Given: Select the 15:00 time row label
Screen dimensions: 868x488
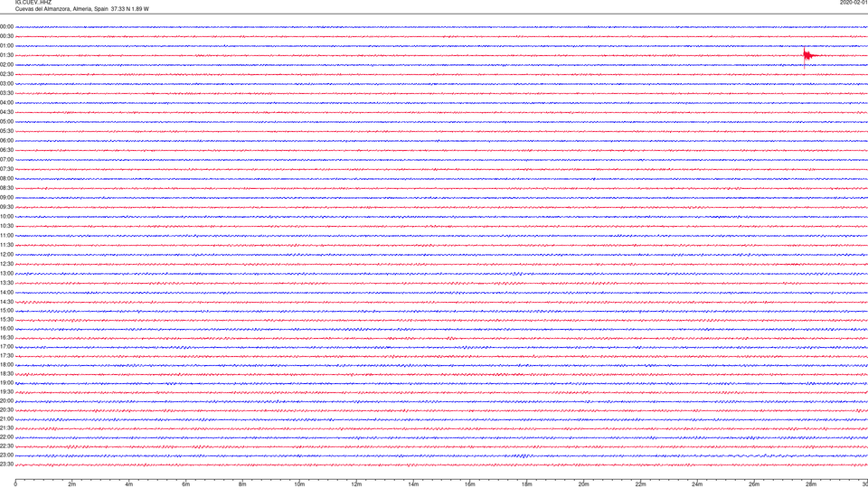Looking at the screenshot, I should pos(6,311).
